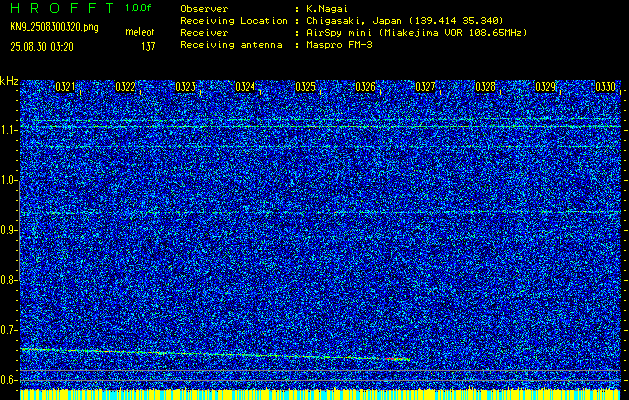Click the kHz axis unit label
Image resolution: width=629 pixels, height=400 pixels.
click(9, 81)
